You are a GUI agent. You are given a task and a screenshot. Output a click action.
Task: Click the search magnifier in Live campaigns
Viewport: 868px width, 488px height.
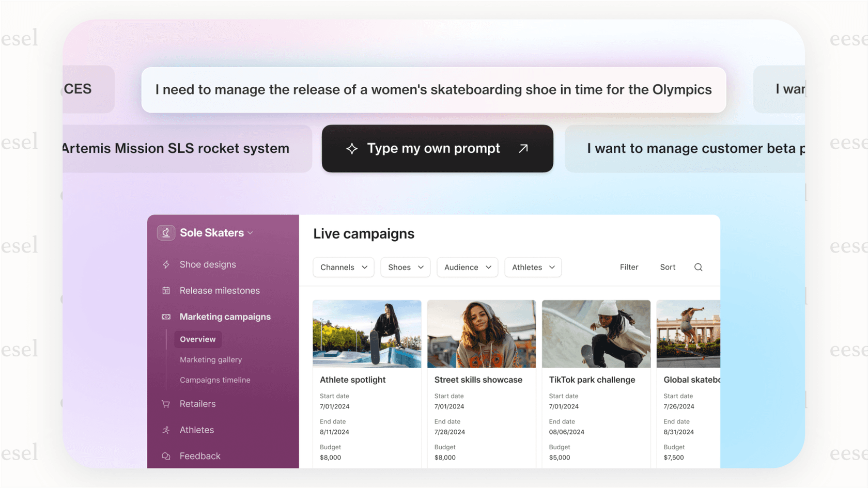(698, 267)
